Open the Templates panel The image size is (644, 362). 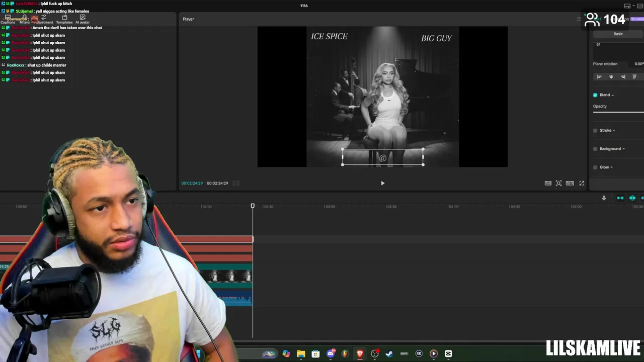point(64,20)
